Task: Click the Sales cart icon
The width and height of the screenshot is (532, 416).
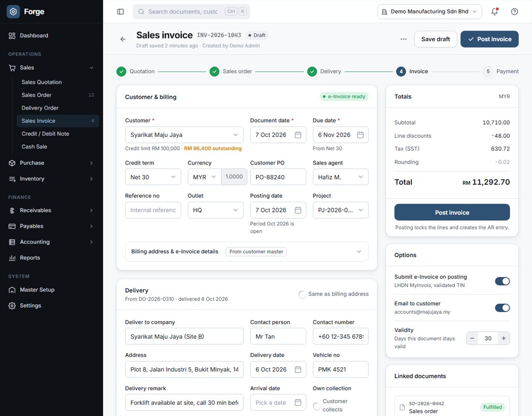Action: tap(12, 67)
